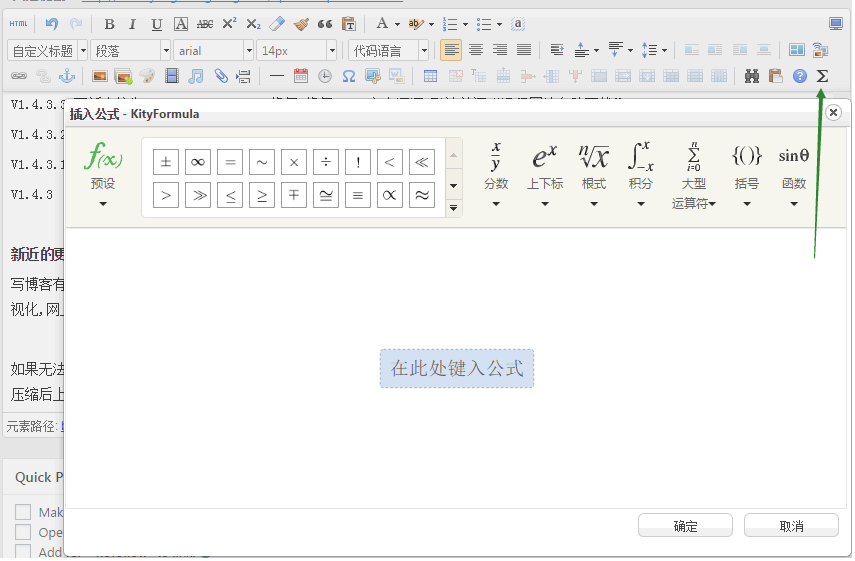Insert the plus-minus symbol
Viewport: 855px width, 561px height.
pyautogui.click(x=166, y=162)
